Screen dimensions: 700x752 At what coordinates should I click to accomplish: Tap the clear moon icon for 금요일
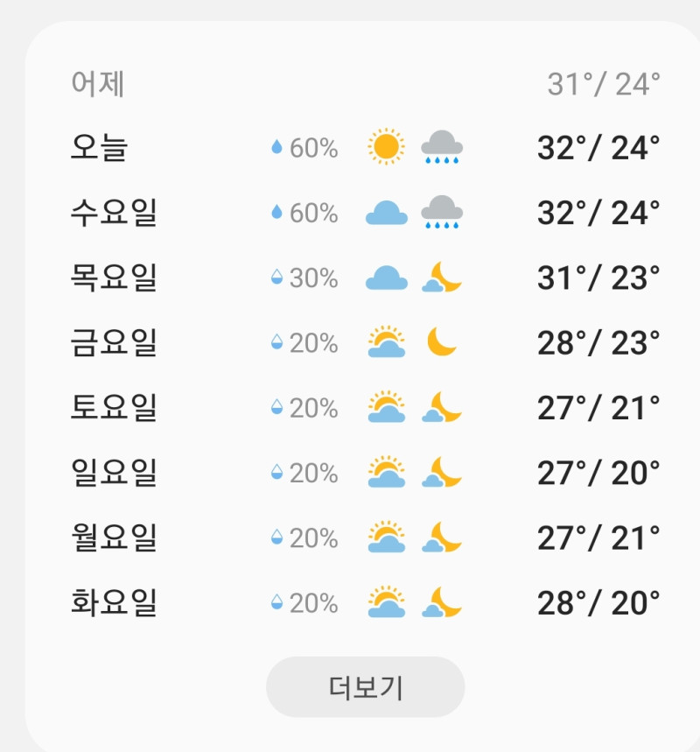click(x=442, y=342)
